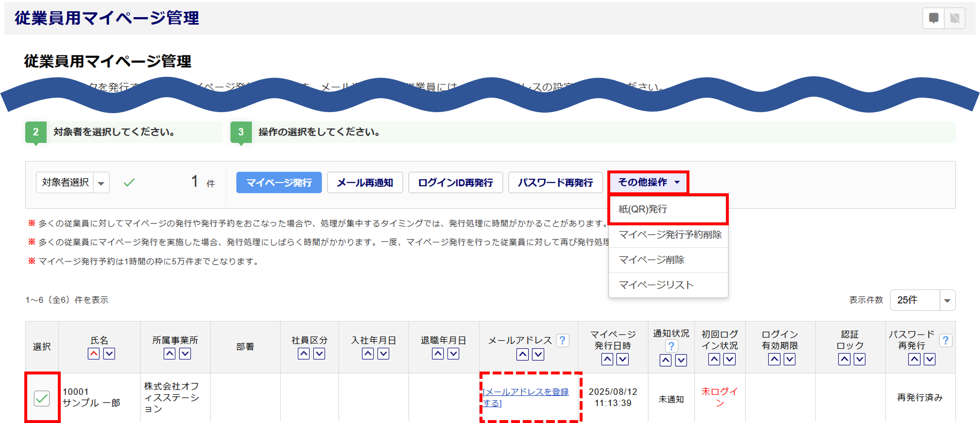The height and width of the screenshot is (423, 980).
Task: Choose マイページ削除 menu item
Action: tap(651, 260)
